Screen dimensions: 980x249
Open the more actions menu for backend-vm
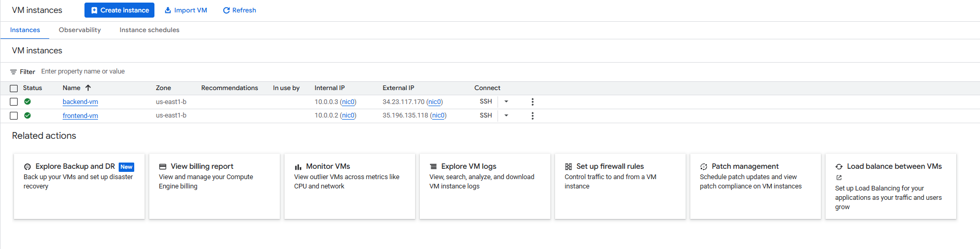tap(532, 102)
